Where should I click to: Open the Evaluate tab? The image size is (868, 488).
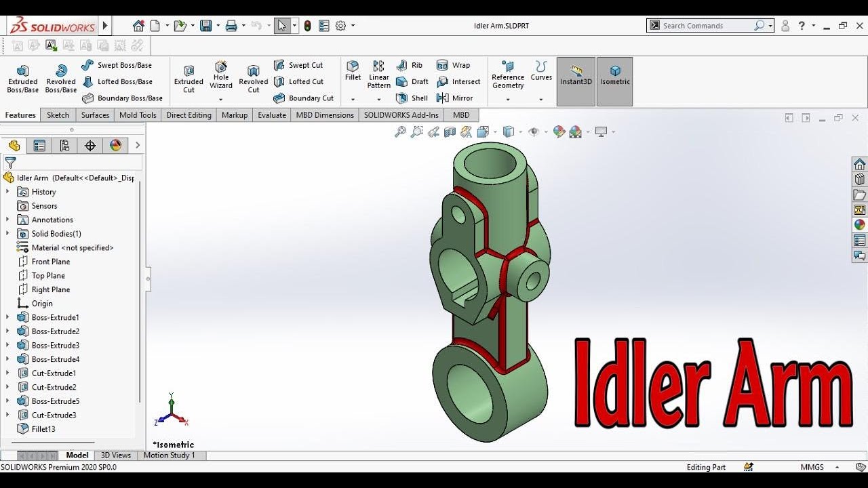[x=272, y=115]
